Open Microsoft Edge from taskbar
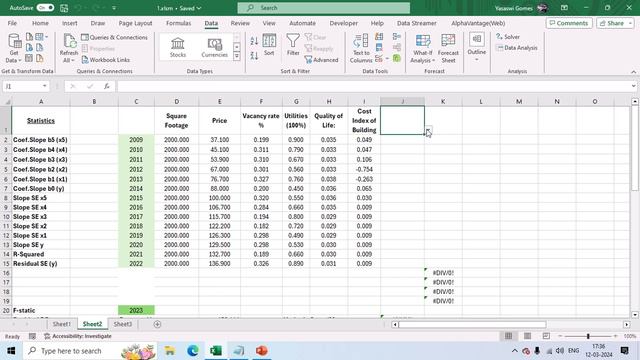This screenshot has height=360, width=640. [x=193, y=351]
